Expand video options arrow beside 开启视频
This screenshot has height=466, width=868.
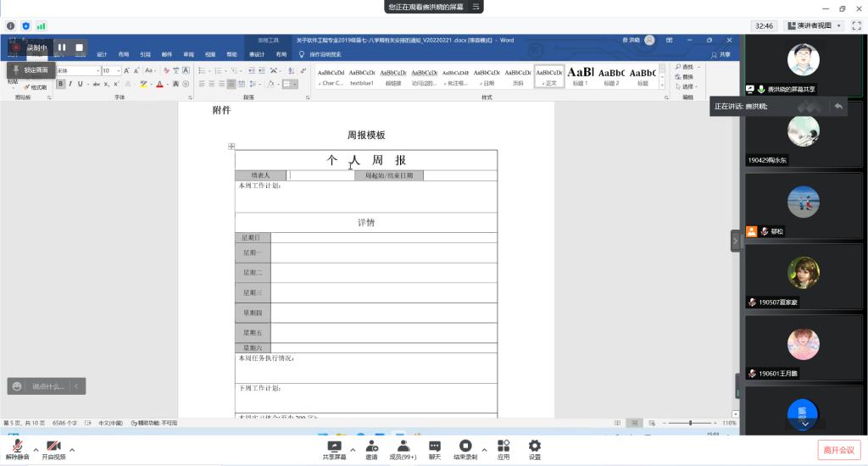pos(72,449)
